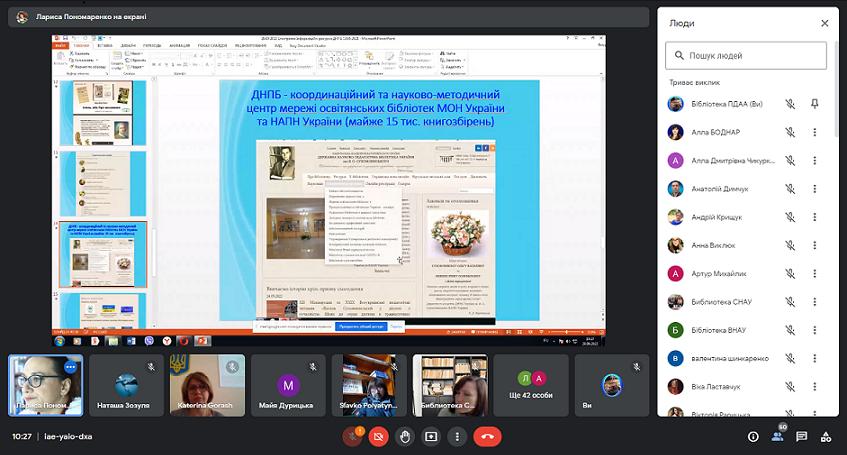Click muted mic icon for Бібліотека ПДАА (Ви)
The image size is (847, 455).
790,104
